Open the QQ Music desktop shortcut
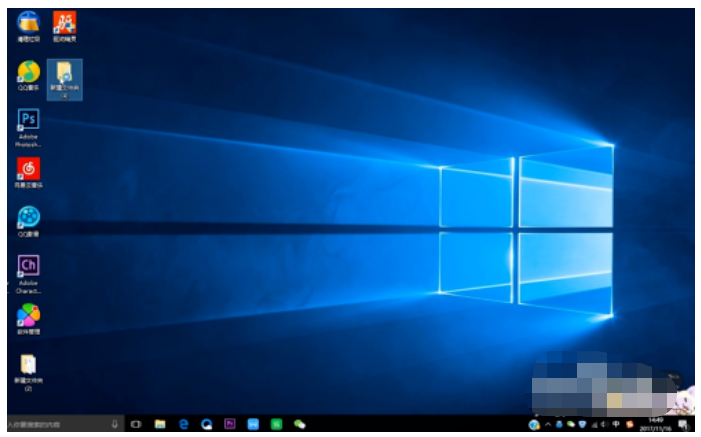Image resolution: width=701 pixels, height=437 pixels. 29,72
